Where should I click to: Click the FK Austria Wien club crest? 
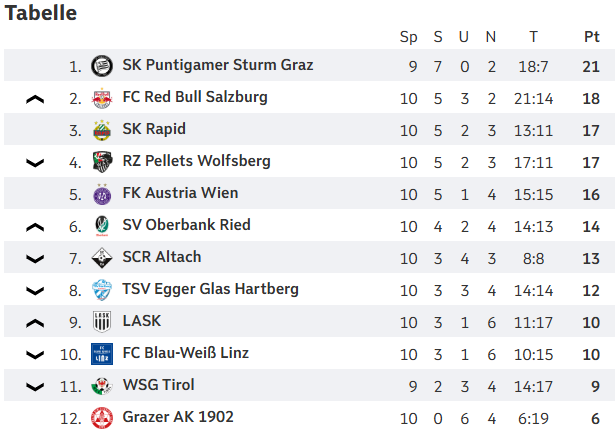[x=101, y=194]
